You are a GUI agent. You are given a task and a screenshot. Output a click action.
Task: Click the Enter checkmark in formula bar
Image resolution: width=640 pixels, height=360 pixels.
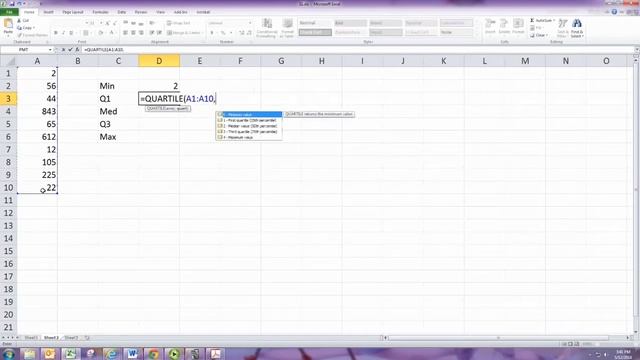[x=70, y=50]
